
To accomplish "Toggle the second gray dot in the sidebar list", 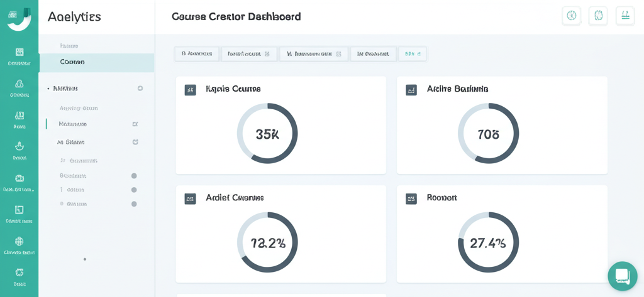I will (x=134, y=190).
